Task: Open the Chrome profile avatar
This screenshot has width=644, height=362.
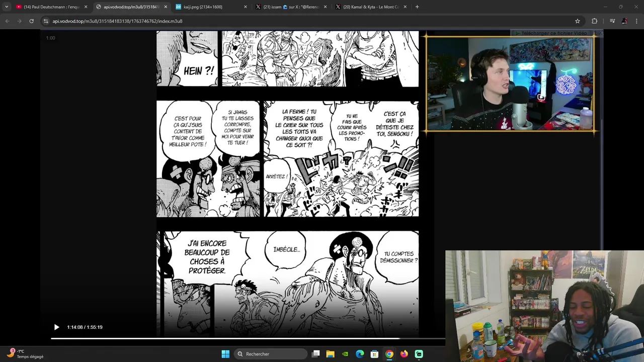Action: 624,21
